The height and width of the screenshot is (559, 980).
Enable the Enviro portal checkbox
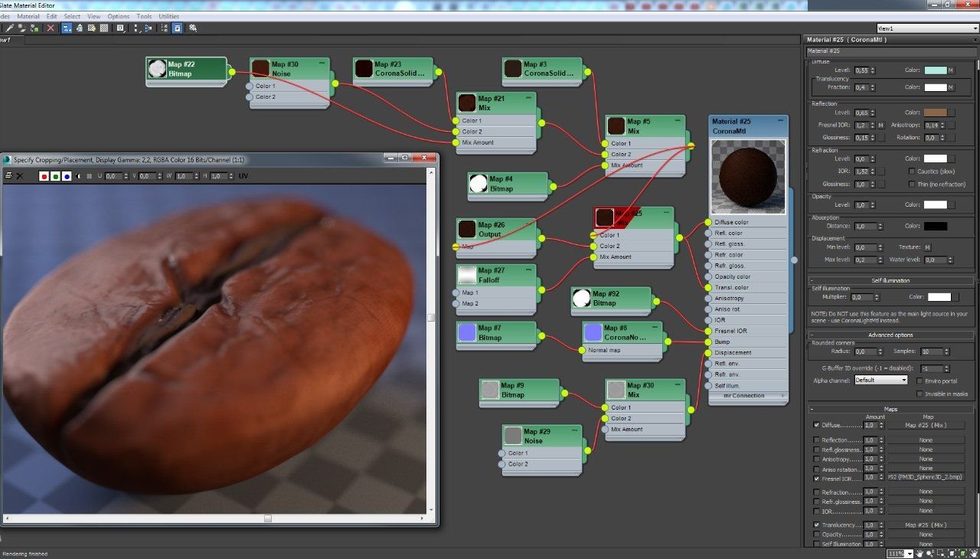(x=919, y=381)
